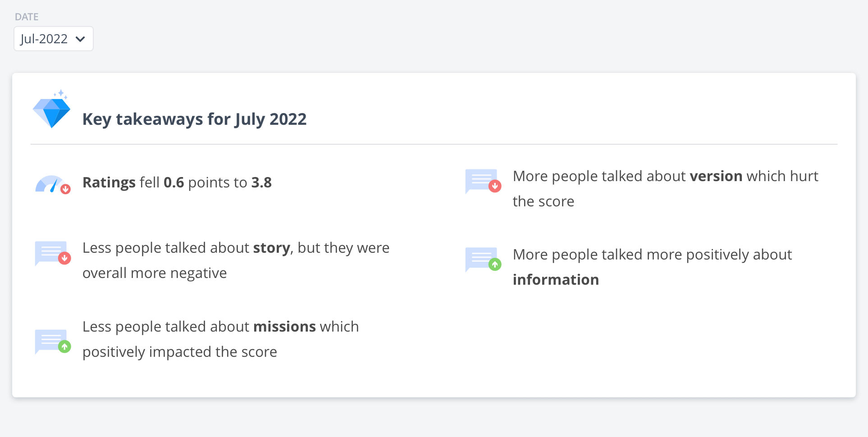
Task: Open the Jul-2022 date dropdown
Action: (x=53, y=39)
